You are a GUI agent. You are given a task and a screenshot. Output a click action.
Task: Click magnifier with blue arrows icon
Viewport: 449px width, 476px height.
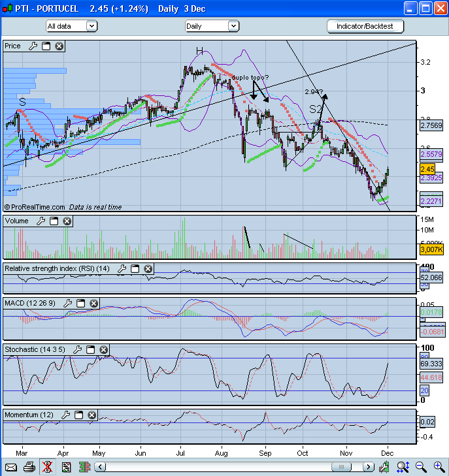(x=403, y=467)
